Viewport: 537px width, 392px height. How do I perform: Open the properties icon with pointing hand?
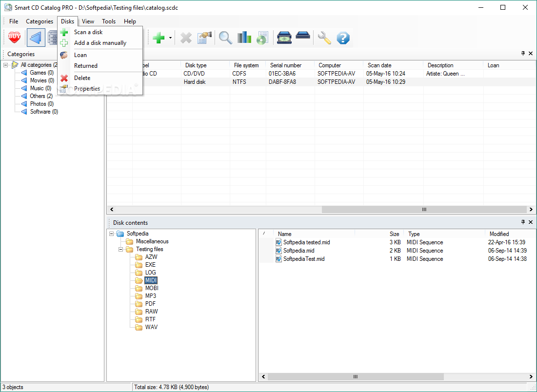point(205,38)
